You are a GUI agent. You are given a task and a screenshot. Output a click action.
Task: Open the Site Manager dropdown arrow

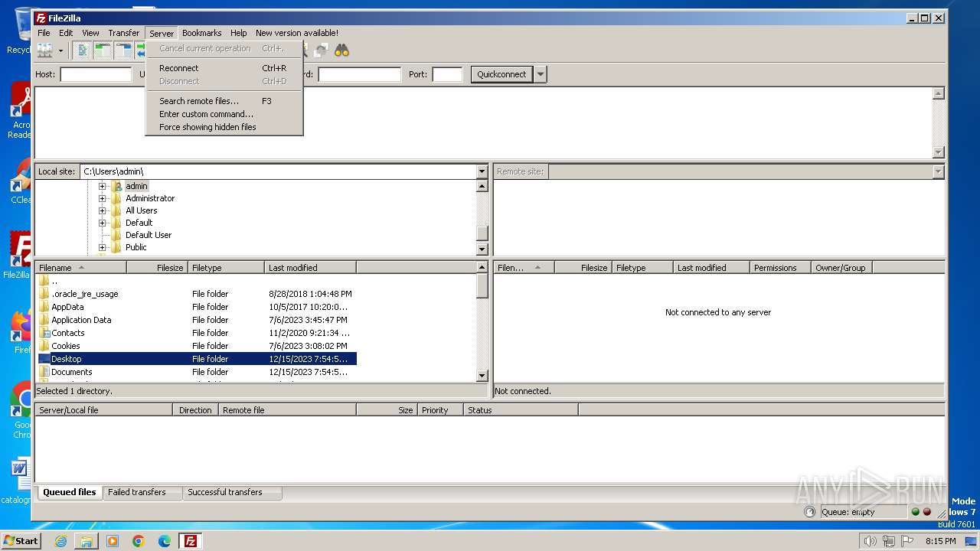(x=60, y=51)
